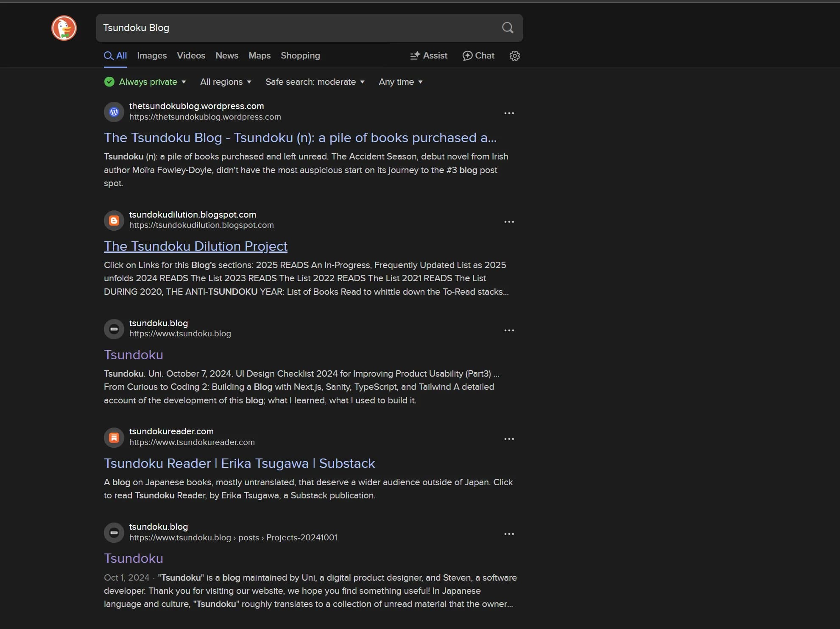Open more options for thetsundokublog.wordpress.com result
840x629 pixels.
pyautogui.click(x=509, y=113)
